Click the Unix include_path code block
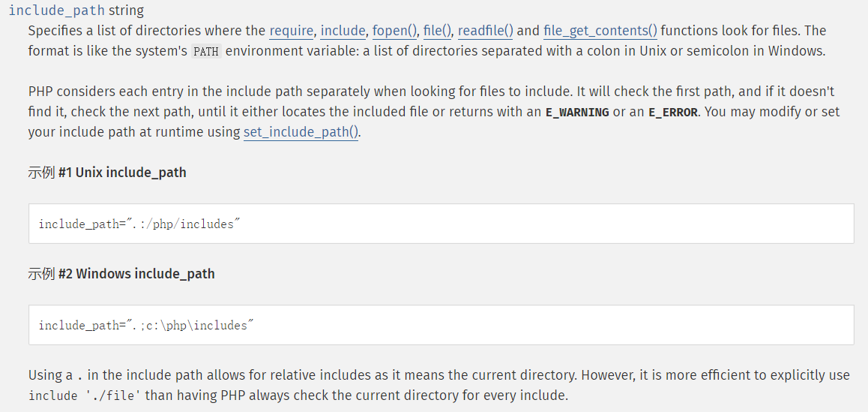This screenshot has height=412, width=868. click(441, 224)
